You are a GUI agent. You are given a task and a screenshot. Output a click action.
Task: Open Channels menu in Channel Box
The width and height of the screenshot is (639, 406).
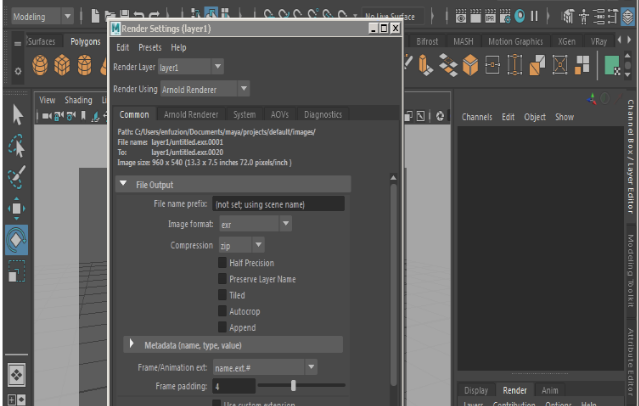click(477, 117)
